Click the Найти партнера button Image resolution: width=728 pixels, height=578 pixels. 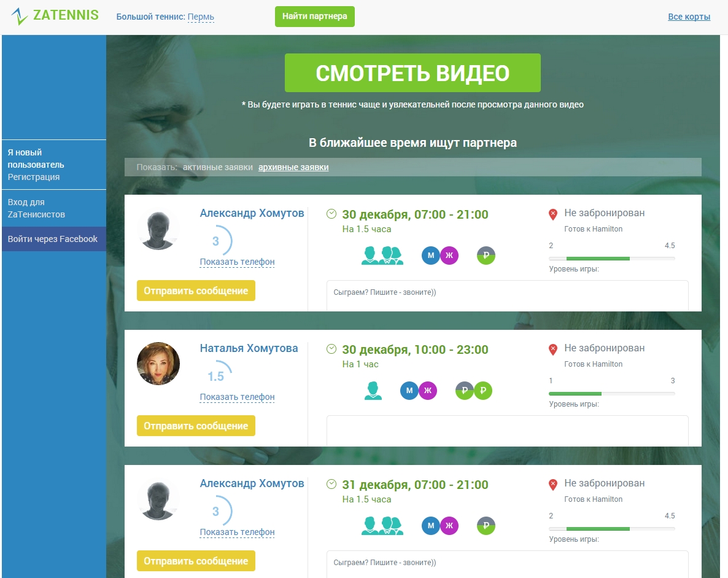[x=315, y=16]
